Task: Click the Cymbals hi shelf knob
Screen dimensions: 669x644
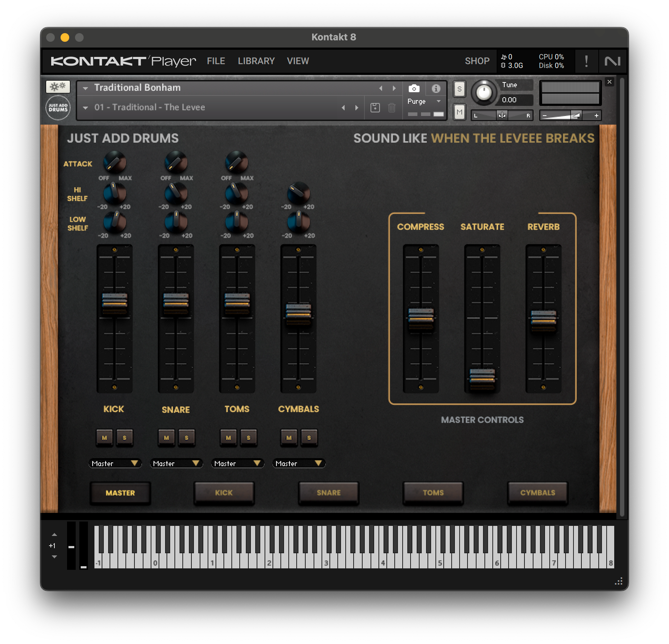Action: click(298, 193)
